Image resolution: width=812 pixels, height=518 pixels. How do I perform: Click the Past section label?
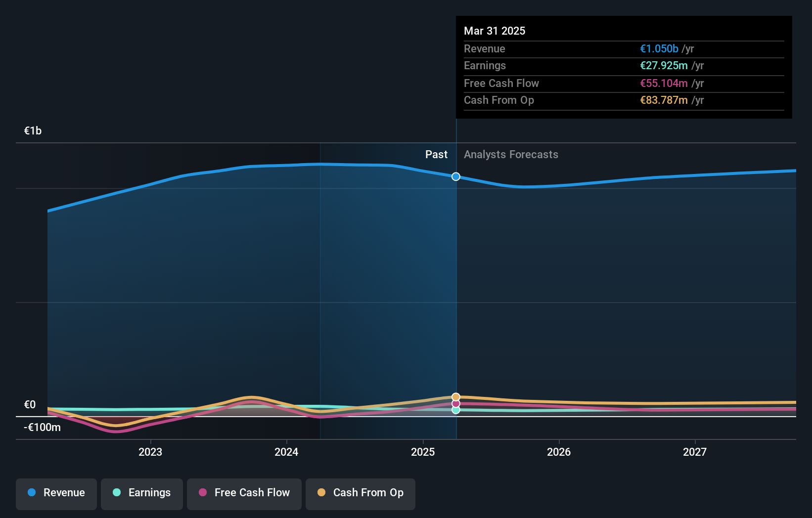436,154
